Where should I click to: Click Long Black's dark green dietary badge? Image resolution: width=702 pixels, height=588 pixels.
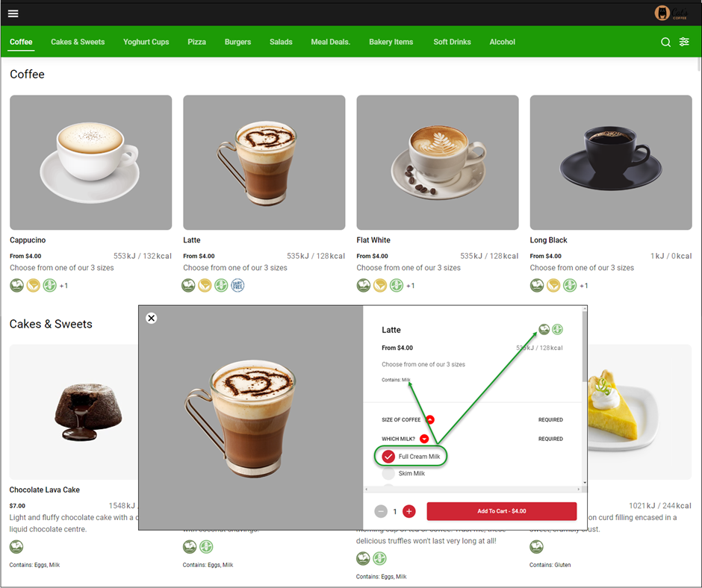537,285
